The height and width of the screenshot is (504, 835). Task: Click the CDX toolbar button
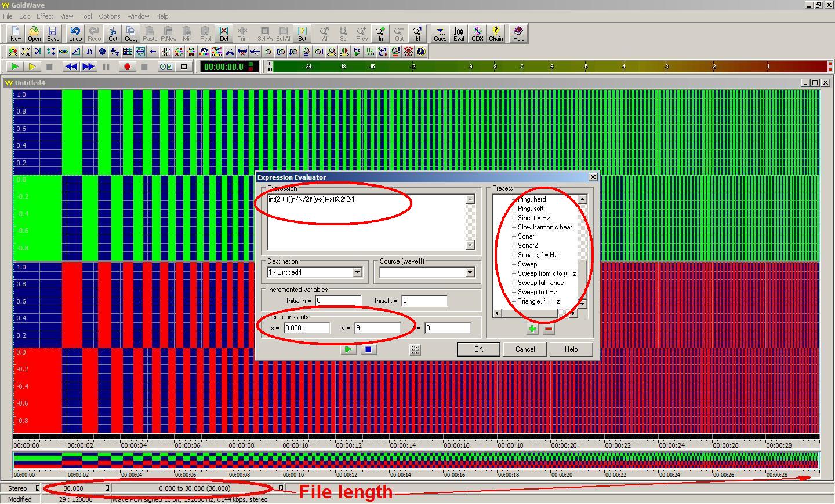pyautogui.click(x=477, y=34)
